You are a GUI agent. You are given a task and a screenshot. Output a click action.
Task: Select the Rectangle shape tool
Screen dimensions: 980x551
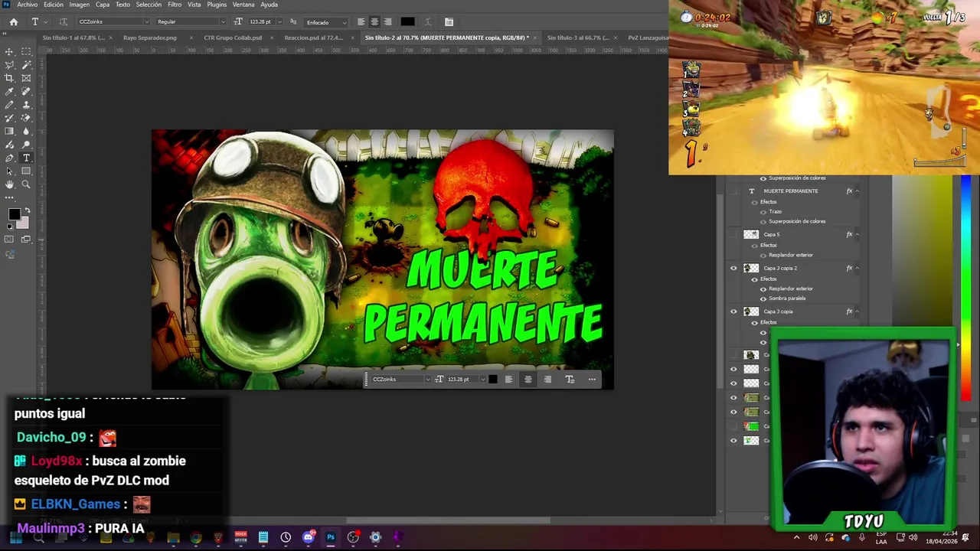coord(26,171)
